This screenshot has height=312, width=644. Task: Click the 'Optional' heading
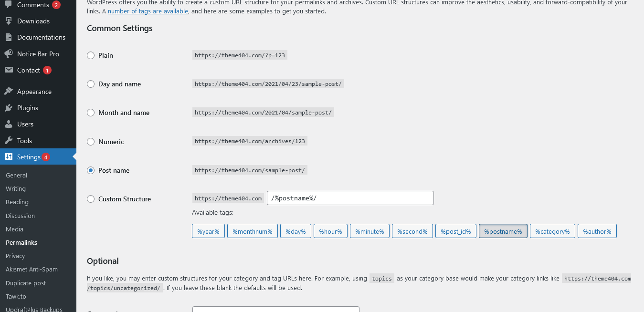tap(103, 261)
